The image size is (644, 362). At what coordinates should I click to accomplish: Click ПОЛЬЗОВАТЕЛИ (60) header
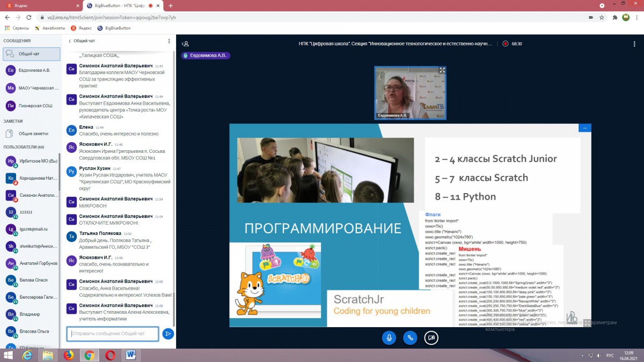(24, 146)
